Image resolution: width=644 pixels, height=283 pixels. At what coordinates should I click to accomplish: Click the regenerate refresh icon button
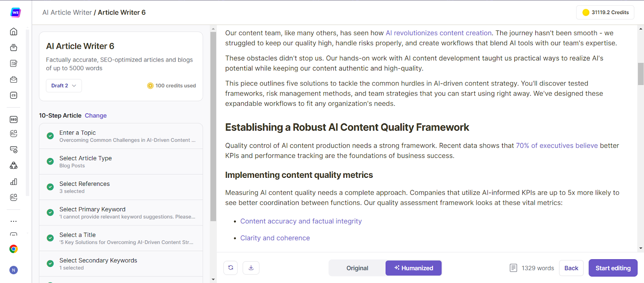231,268
